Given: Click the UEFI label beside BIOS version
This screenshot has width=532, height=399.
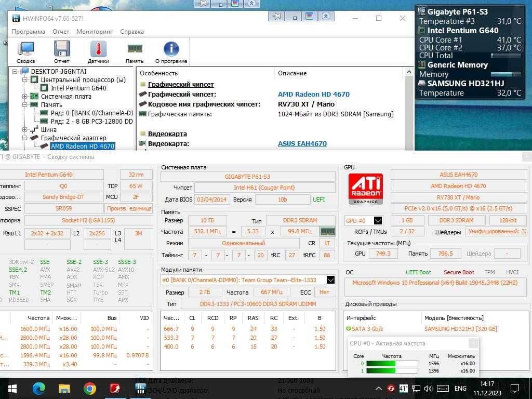Looking at the screenshot, I should coord(318,199).
